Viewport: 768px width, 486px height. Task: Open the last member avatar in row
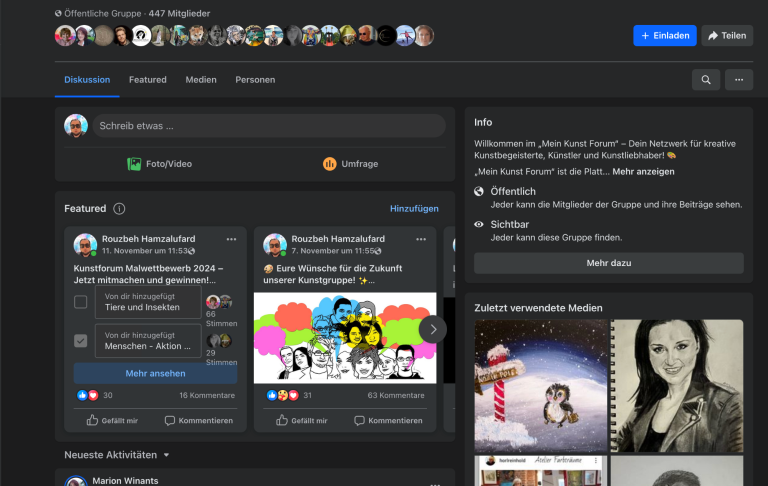[424, 36]
